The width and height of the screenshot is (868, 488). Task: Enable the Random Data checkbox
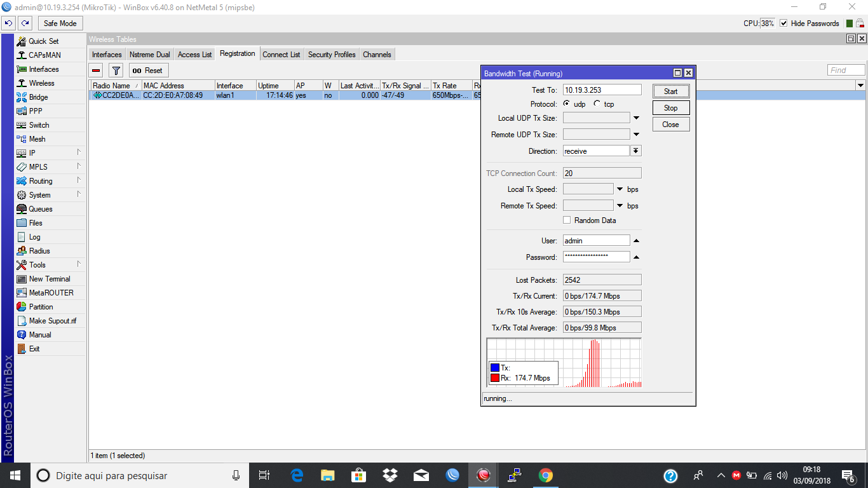[567, 220]
